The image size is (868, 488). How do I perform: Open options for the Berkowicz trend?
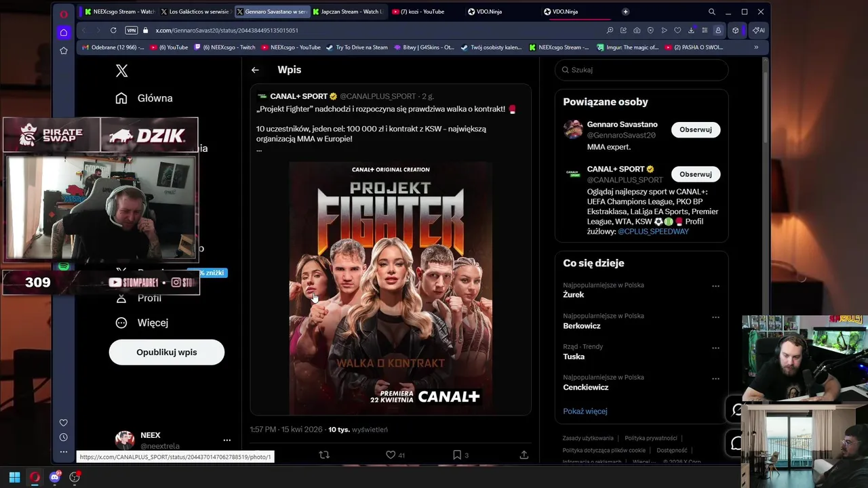pyautogui.click(x=715, y=317)
